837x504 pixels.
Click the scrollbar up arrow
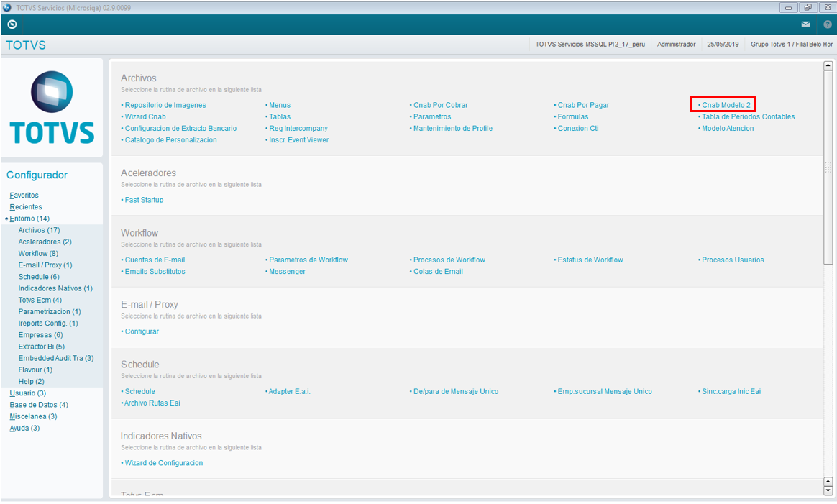pyautogui.click(x=828, y=65)
